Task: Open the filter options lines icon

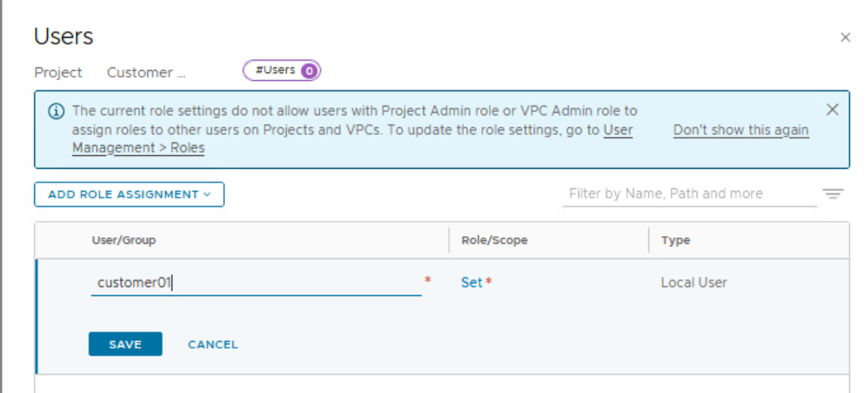Action: tap(832, 194)
